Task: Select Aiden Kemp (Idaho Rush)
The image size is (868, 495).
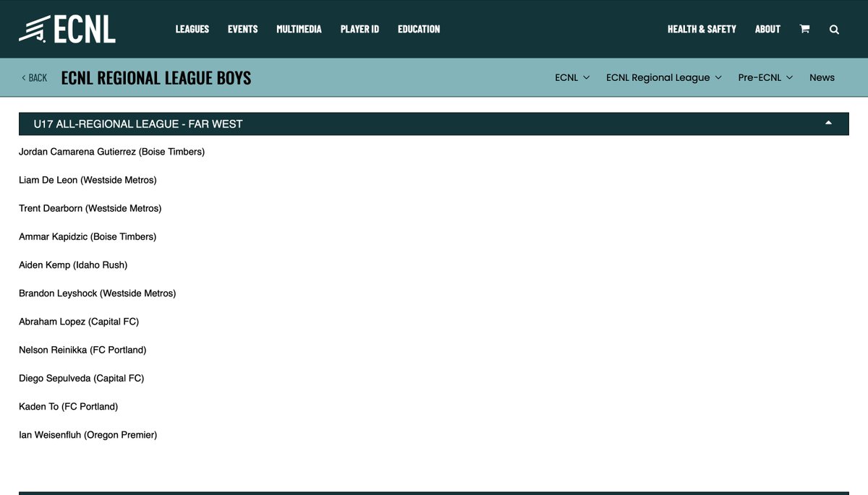Action: pyautogui.click(x=73, y=265)
